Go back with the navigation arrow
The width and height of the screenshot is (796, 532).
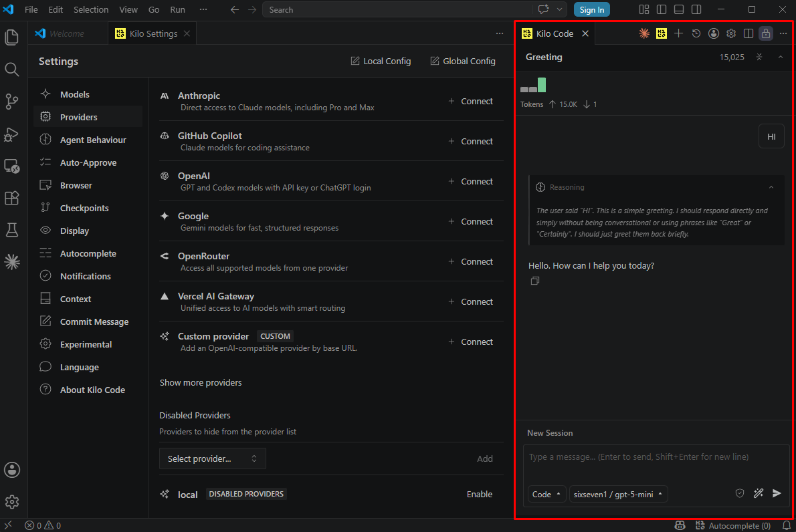coord(235,9)
